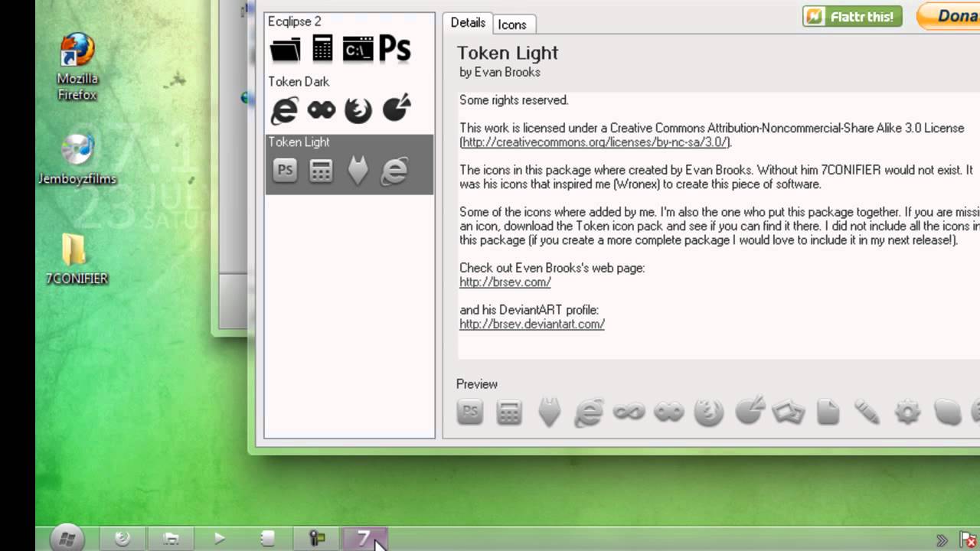Click the Token Dark Internet Explorer icon
The width and height of the screenshot is (980, 551).
[285, 110]
